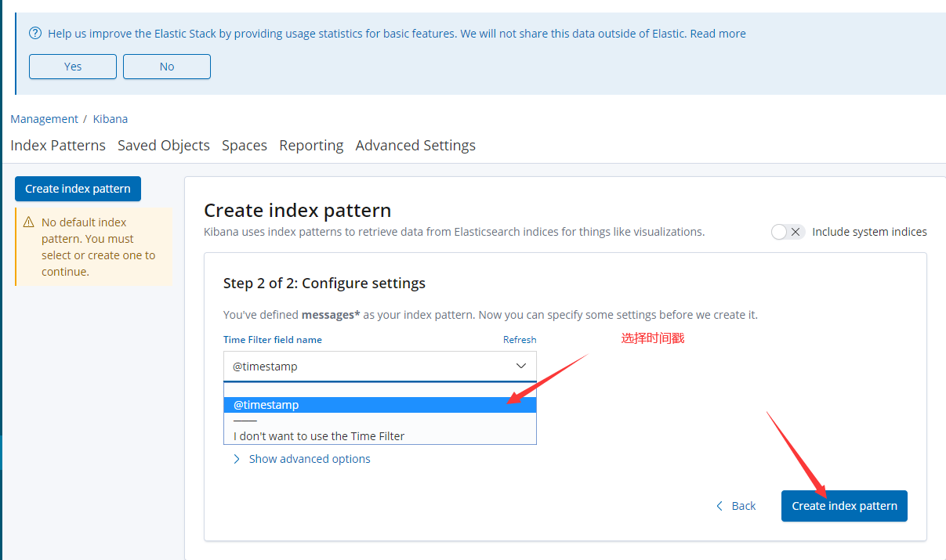
Task: Go to the Spaces tab
Action: (245, 145)
